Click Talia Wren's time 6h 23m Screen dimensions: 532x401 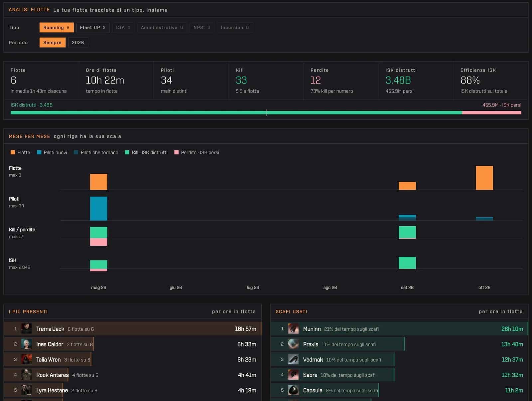pyautogui.click(x=247, y=359)
